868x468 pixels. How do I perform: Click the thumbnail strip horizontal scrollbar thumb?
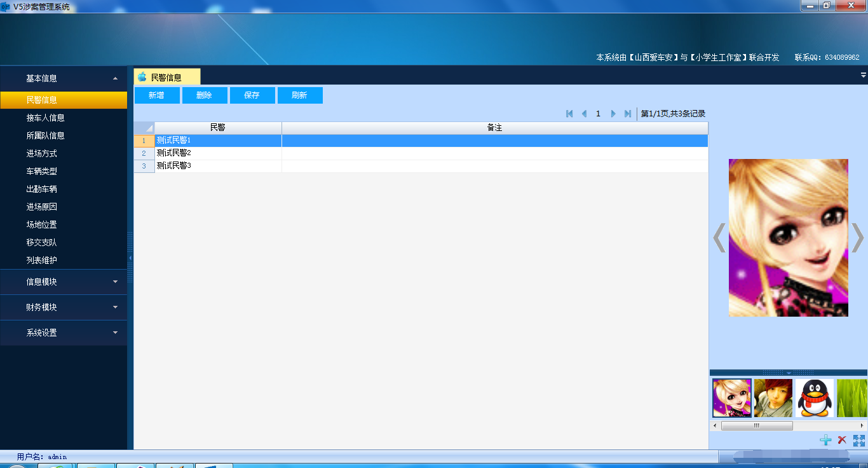757,425
